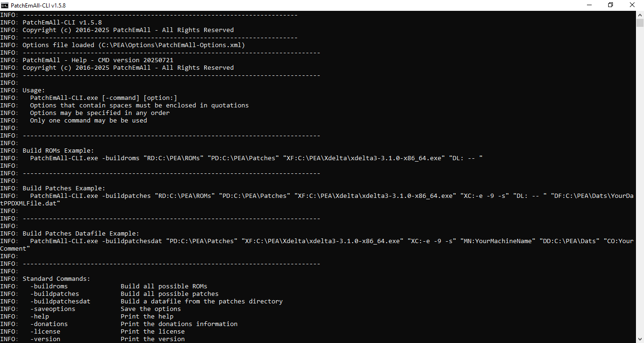Minimize the PatchEmAll-CLI window

pyautogui.click(x=589, y=5)
